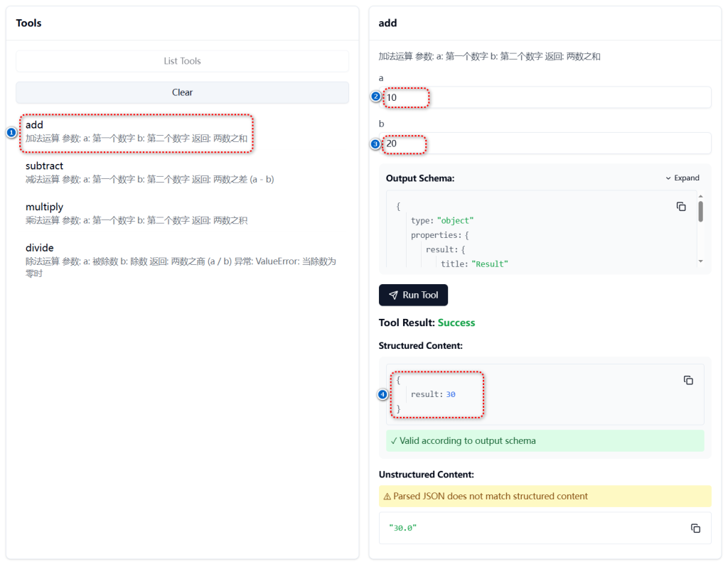Image resolution: width=728 pixels, height=564 pixels.
Task: Select the subtract tool
Action: tap(149, 172)
